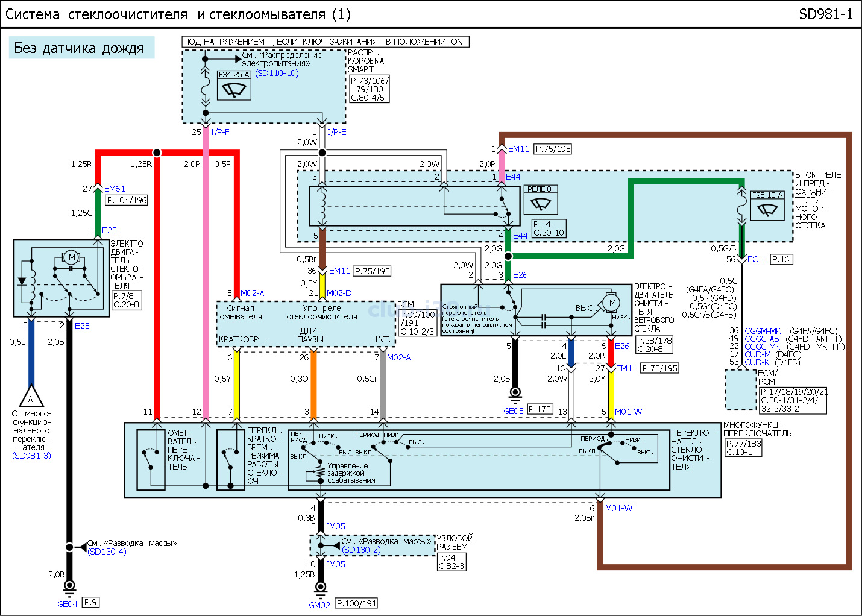This screenshot has width=862, height=616.
Task: Click the EM11 label beside the 0,5Br wire
Action: pyautogui.click(x=339, y=271)
